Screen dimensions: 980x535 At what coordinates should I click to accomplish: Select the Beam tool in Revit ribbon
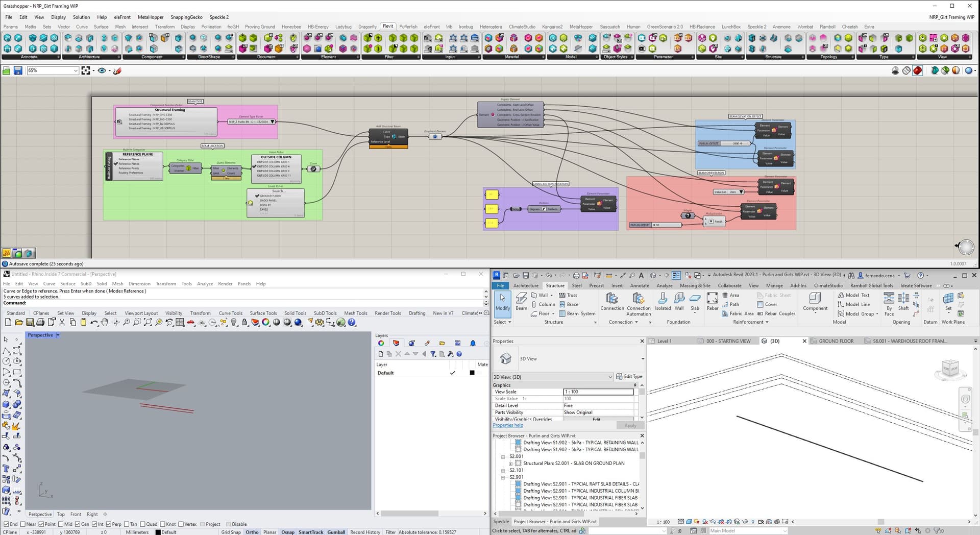tap(521, 302)
